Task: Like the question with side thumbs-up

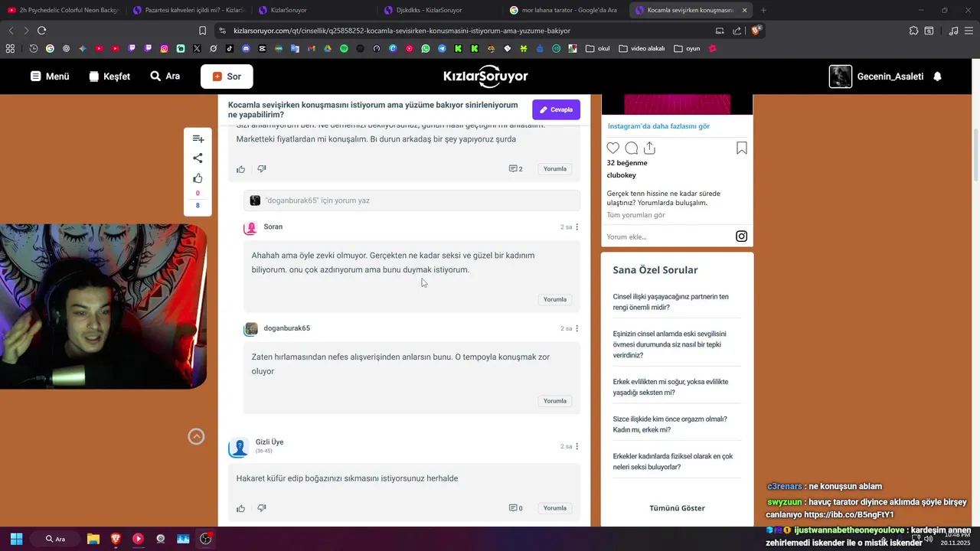Action: pyautogui.click(x=198, y=178)
